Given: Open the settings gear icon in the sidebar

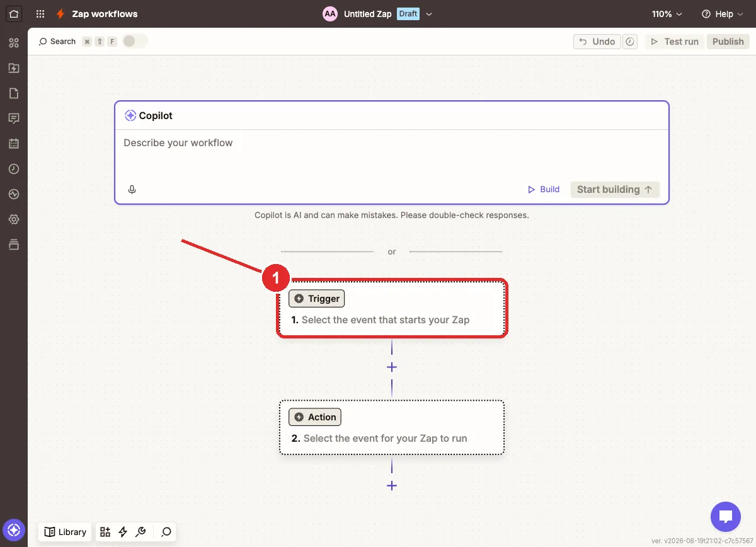Looking at the screenshot, I should 14,219.
